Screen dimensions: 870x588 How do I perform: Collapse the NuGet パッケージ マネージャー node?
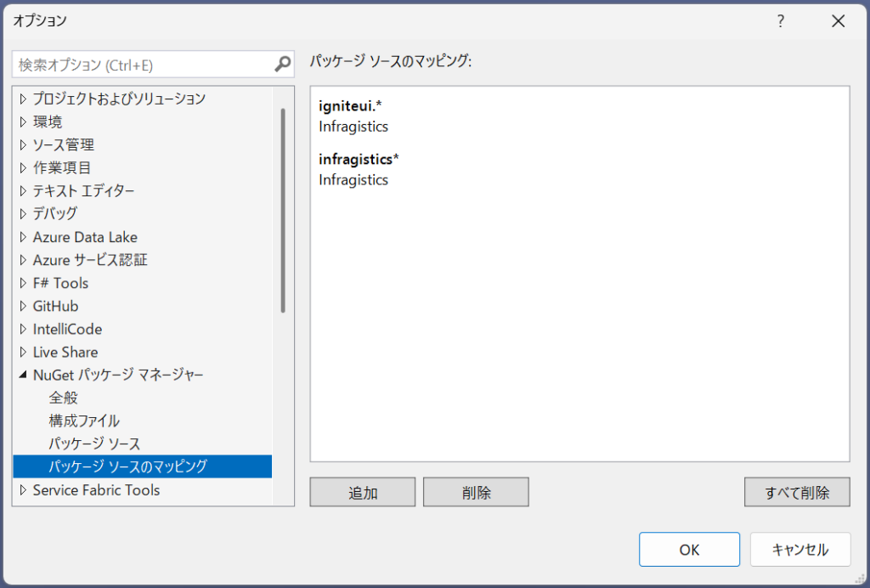(x=23, y=375)
